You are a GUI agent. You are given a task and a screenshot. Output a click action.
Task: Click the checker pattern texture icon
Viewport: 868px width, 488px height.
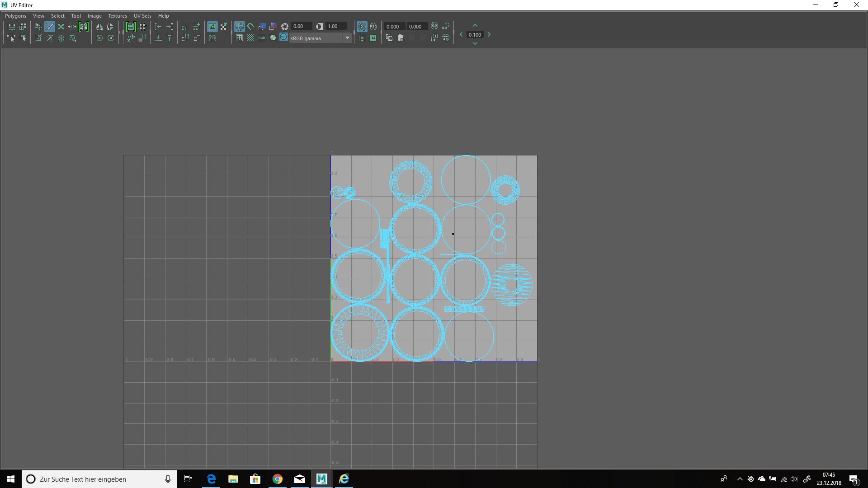click(250, 38)
